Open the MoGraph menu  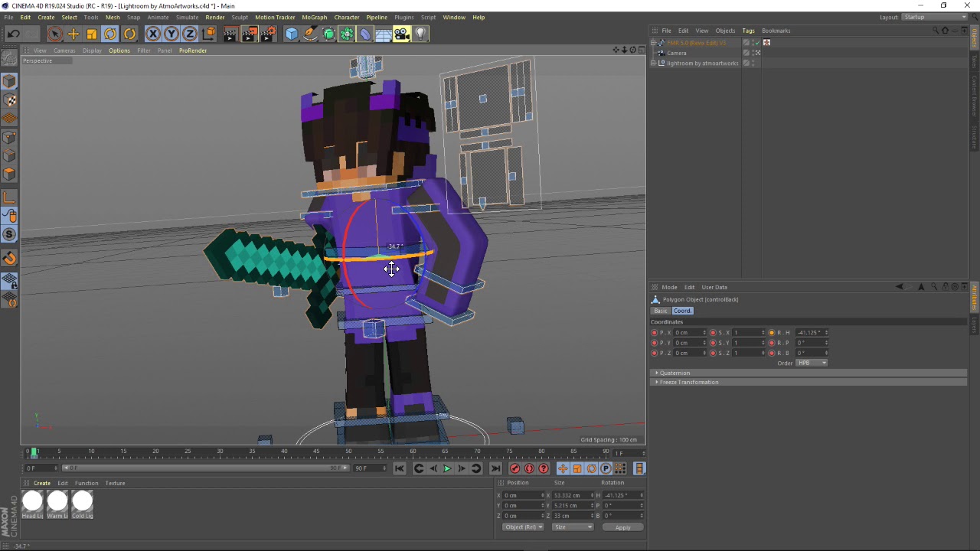pos(314,17)
